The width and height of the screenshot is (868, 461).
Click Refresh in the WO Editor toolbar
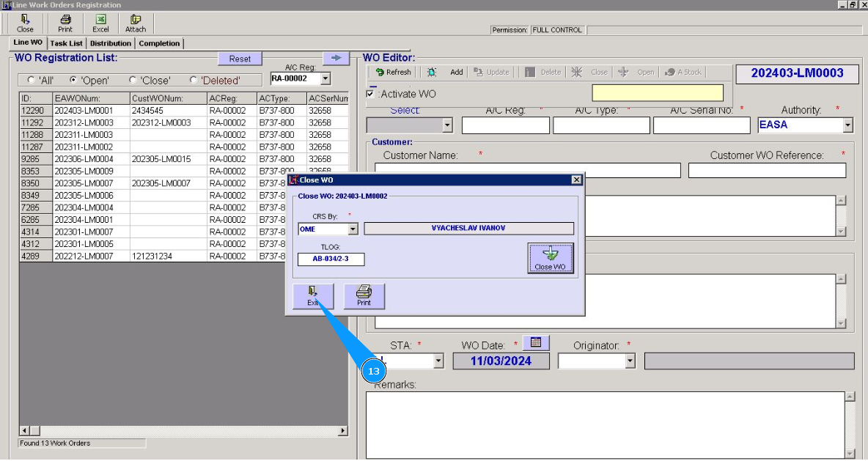click(392, 72)
